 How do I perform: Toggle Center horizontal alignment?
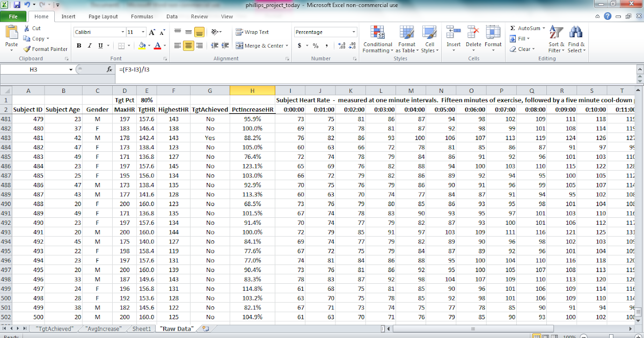click(x=188, y=46)
